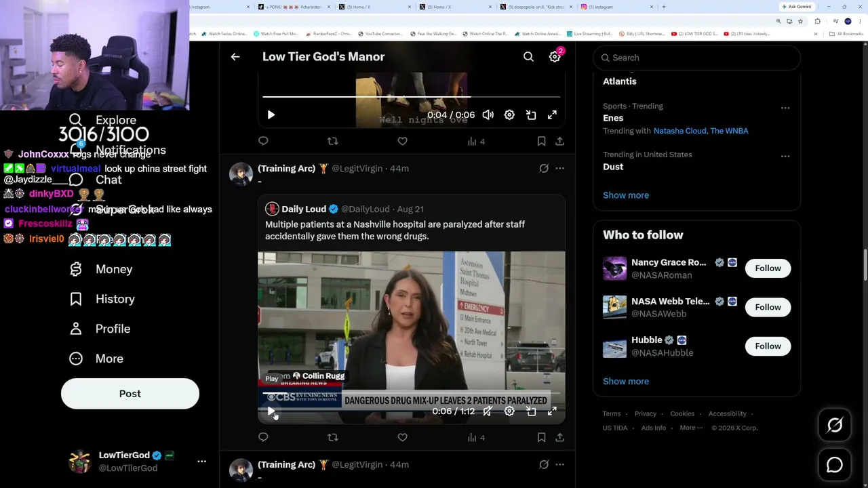Follow Nancy Grace Roman @NASARoman
This screenshot has height=488, width=868.
(x=768, y=268)
